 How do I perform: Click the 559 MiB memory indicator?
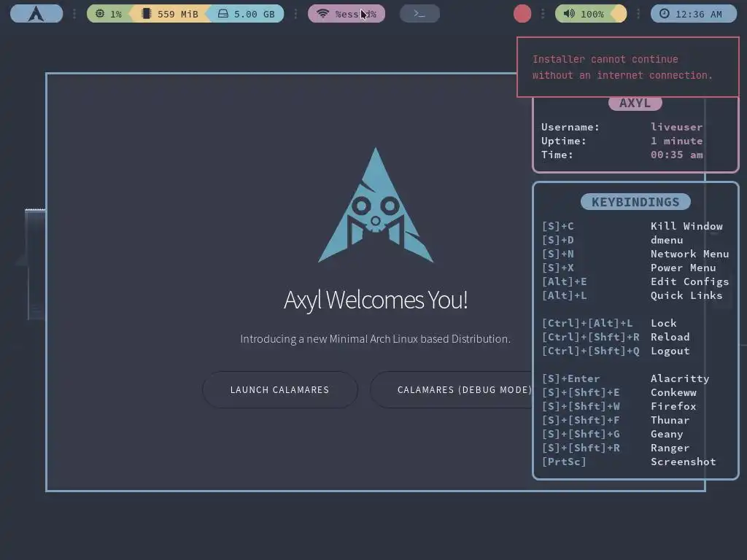(170, 14)
